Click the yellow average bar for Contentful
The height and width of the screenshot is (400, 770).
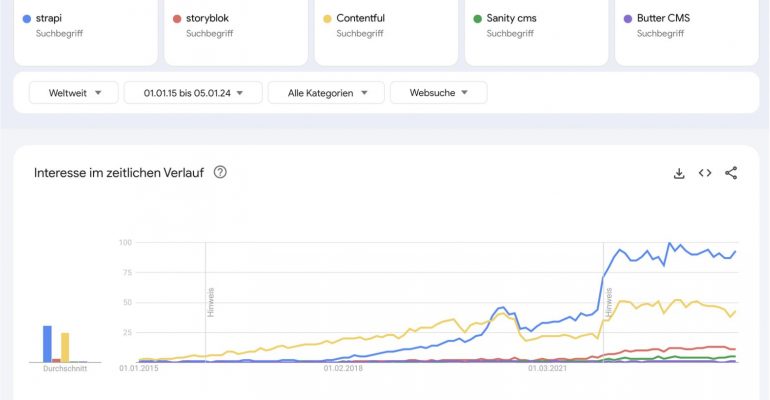pyautogui.click(x=65, y=347)
